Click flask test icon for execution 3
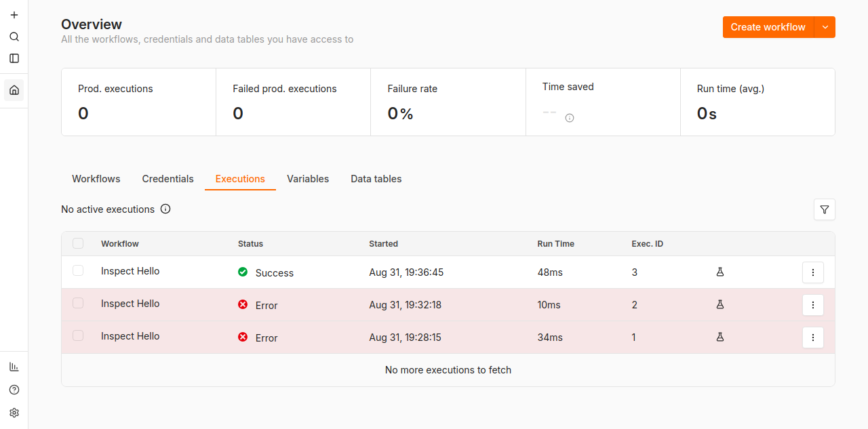This screenshot has height=429, width=868. click(720, 272)
